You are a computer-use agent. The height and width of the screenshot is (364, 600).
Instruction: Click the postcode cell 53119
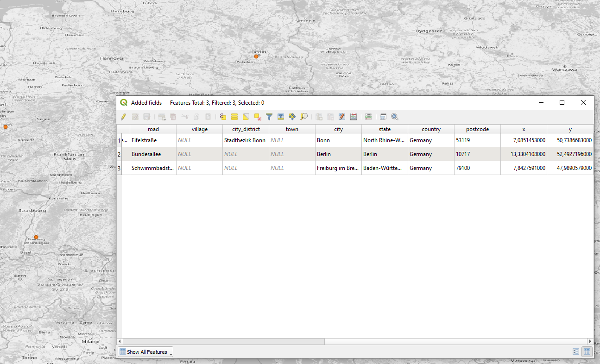(478, 140)
